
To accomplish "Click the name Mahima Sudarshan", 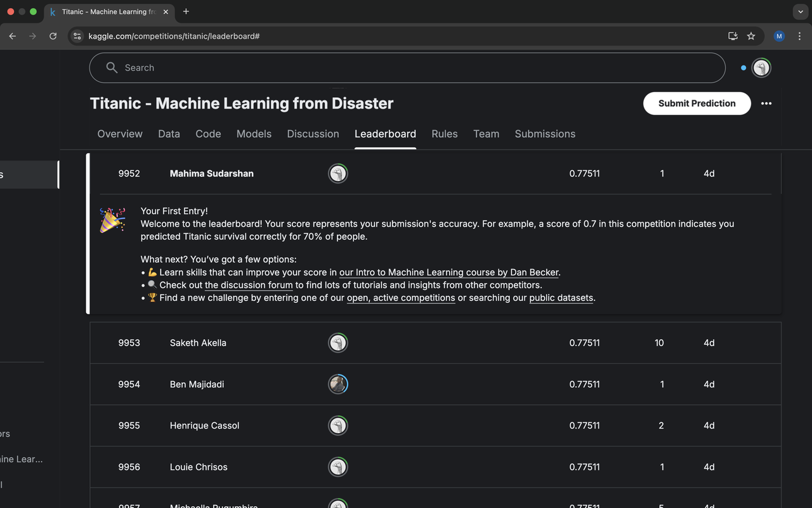I will [x=212, y=173].
